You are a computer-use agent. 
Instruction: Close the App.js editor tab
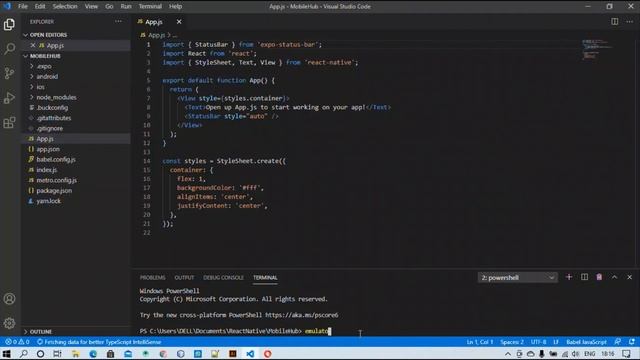(x=179, y=22)
